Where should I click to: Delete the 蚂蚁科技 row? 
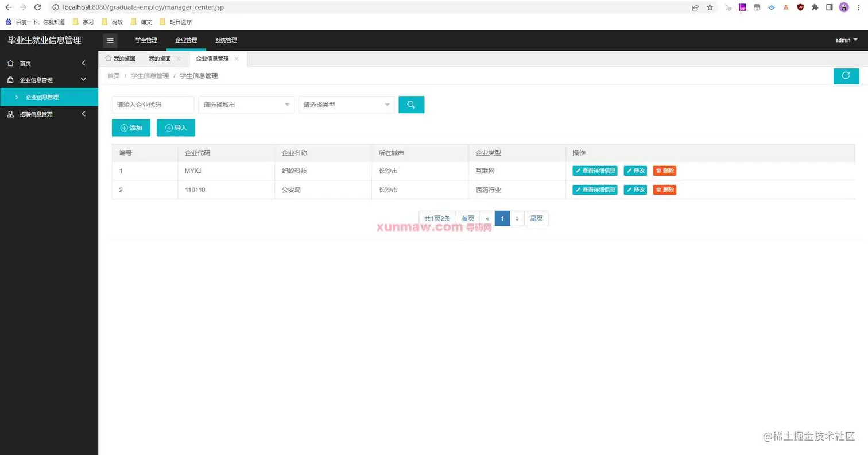coord(665,171)
